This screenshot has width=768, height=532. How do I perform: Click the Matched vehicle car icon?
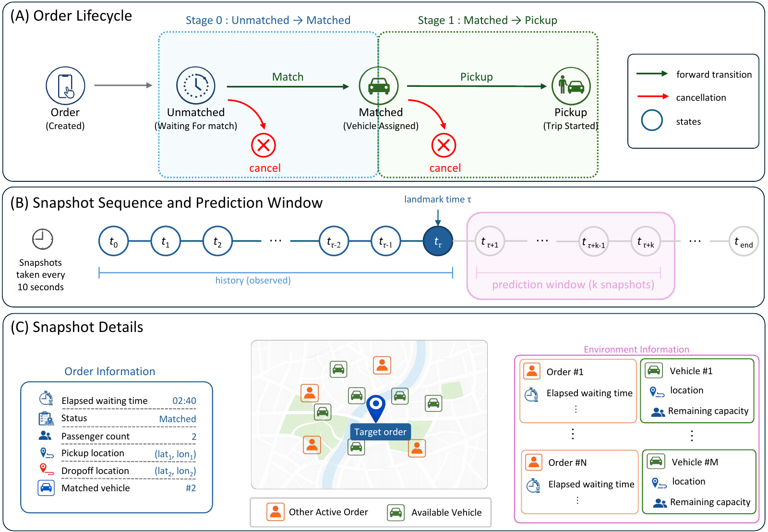(x=46, y=488)
